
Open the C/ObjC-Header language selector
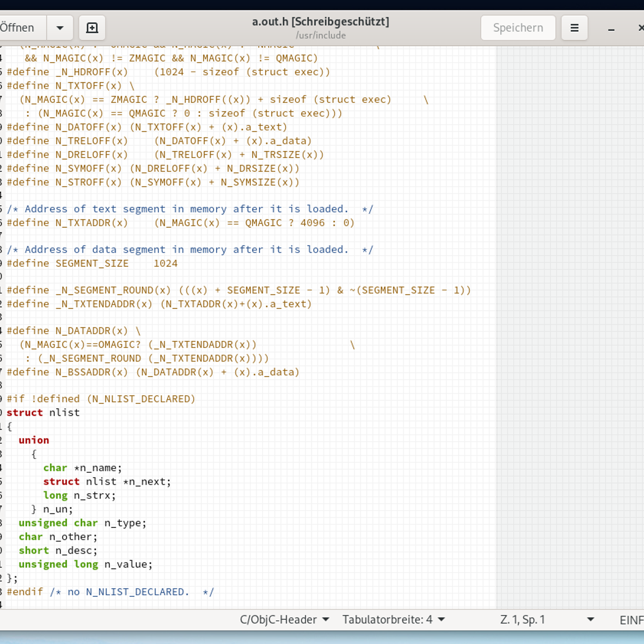284,619
